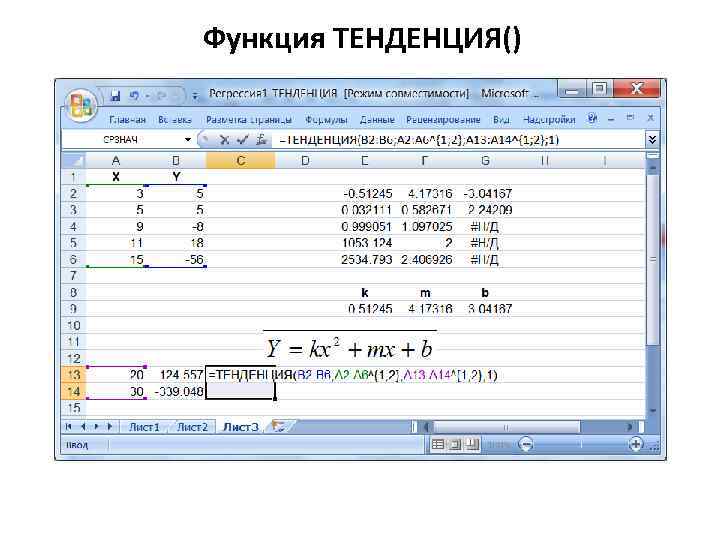This screenshot has height=540, width=720.
Task: Minimize the ribbon workbook window
Action: (611, 119)
